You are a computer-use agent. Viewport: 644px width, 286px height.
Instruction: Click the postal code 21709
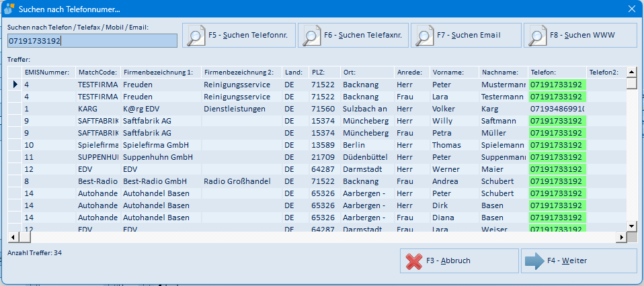point(325,157)
